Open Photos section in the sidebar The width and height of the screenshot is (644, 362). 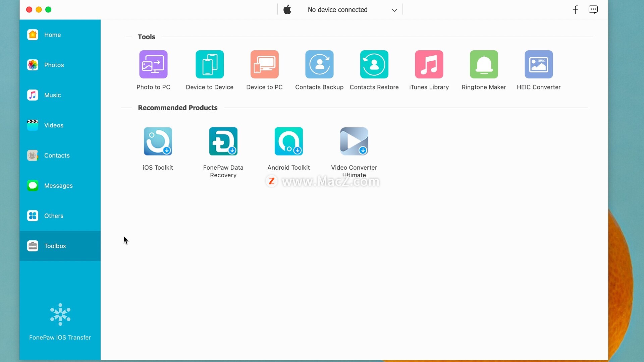pos(60,65)
